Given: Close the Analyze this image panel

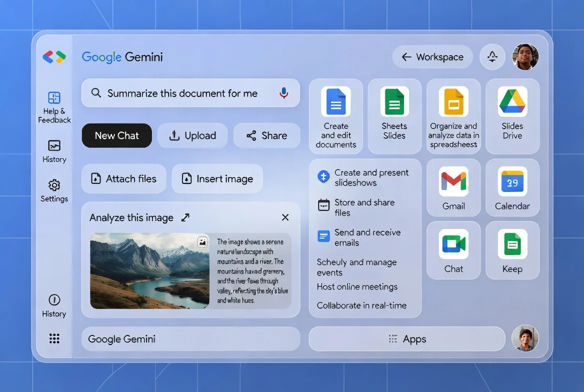Looking at the screenshot, I should tap(285, 217).
